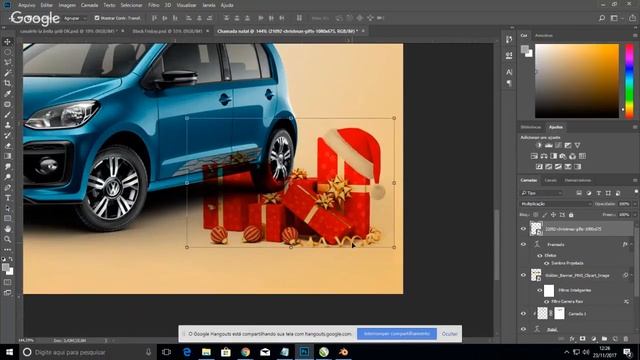Hide the Golden_Banner_PNG_Clipart_Image layer
Screen dimensions: 640x360
[x=523, y=275]
